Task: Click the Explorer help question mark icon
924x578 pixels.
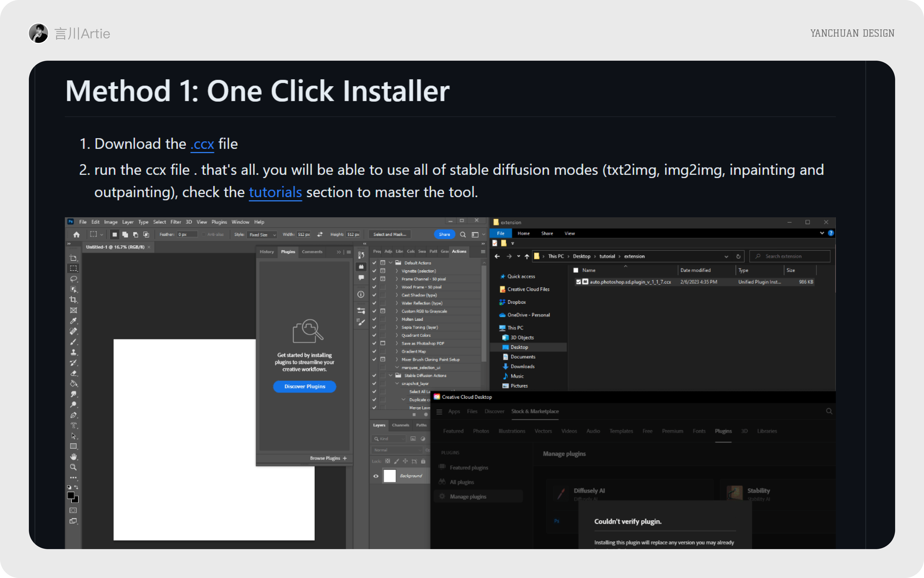Action: [x=831, y=233]
